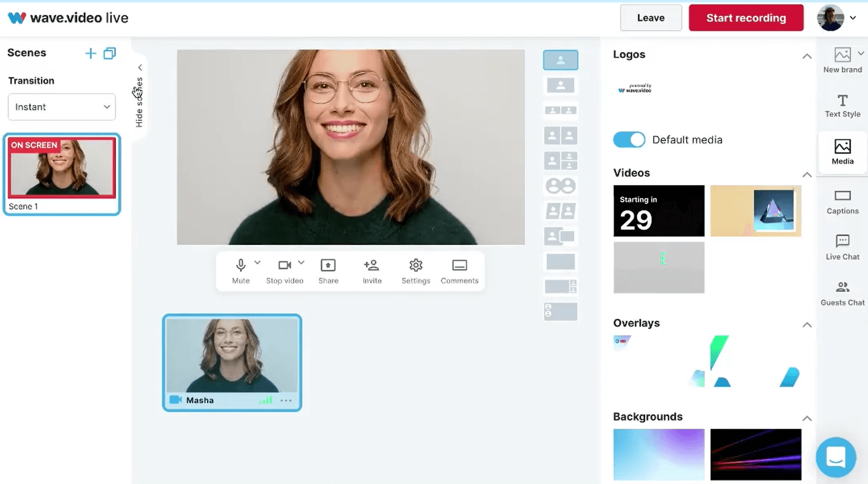The image size is (868, 484).
Task: Click Start recording
Action: (x=746, y=18)
